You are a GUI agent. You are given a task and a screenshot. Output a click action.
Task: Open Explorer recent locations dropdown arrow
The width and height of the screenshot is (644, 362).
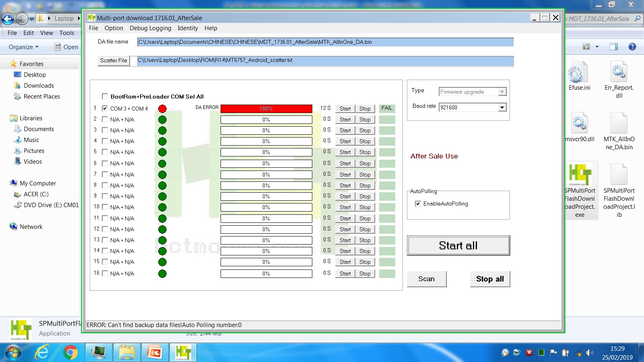click(31, 19)
